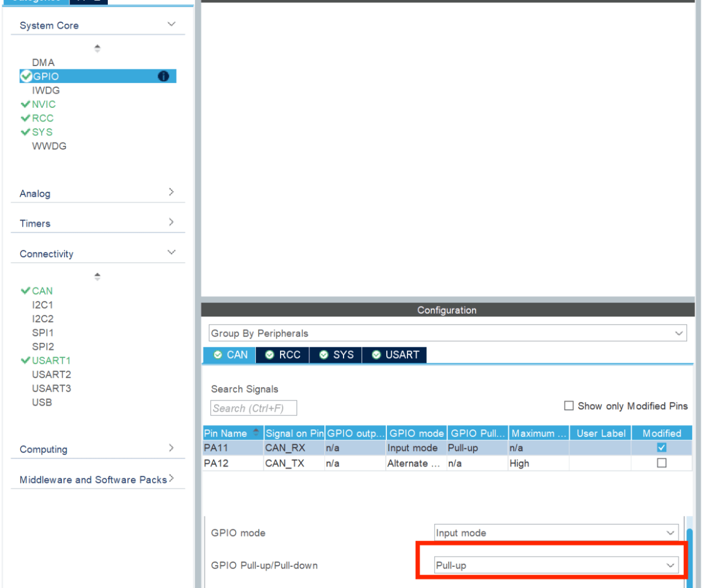The width and height of the screenshot is (706, 588).
Task: Open NVIC settings
Action: click(44, 104)
